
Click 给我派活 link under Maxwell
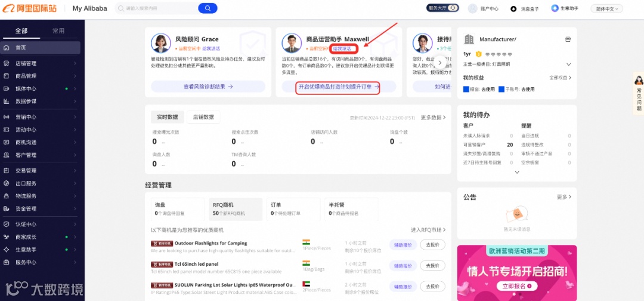(x=342, y=48)
